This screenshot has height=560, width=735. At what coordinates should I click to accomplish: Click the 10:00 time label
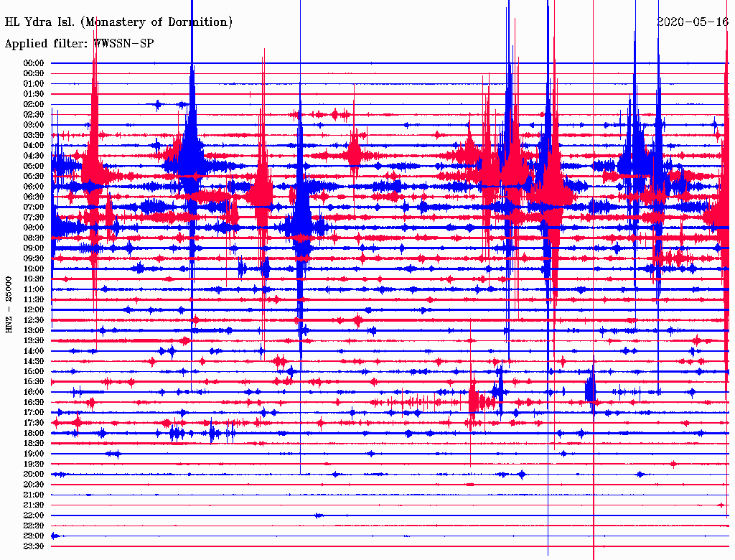(34, 269)
